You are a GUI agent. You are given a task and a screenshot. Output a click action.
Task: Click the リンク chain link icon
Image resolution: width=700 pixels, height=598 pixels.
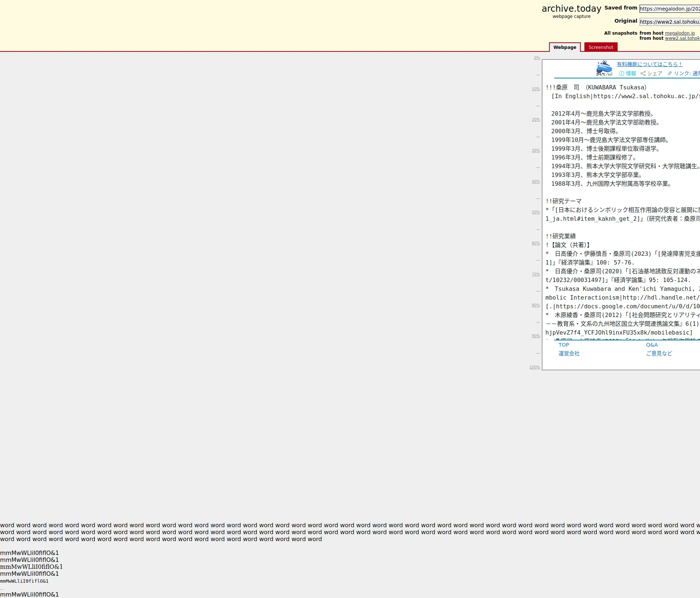pyautogui.click(x=670, y=73)
